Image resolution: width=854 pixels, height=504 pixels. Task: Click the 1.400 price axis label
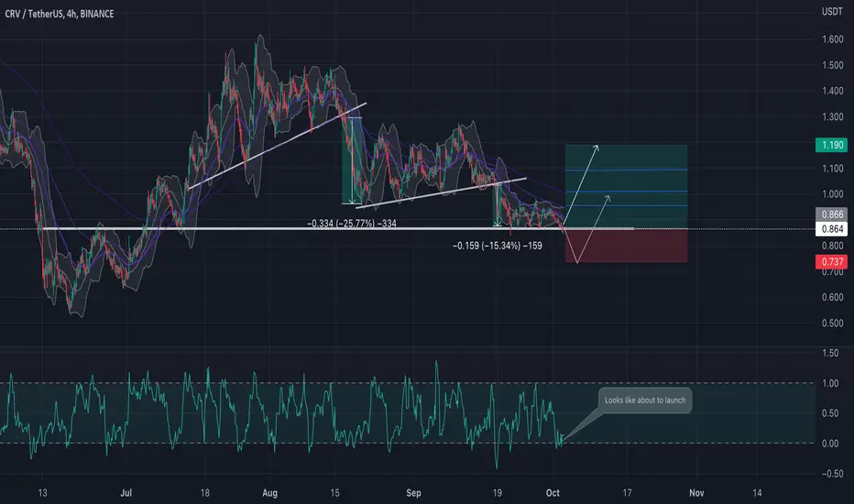click(833, 91)
